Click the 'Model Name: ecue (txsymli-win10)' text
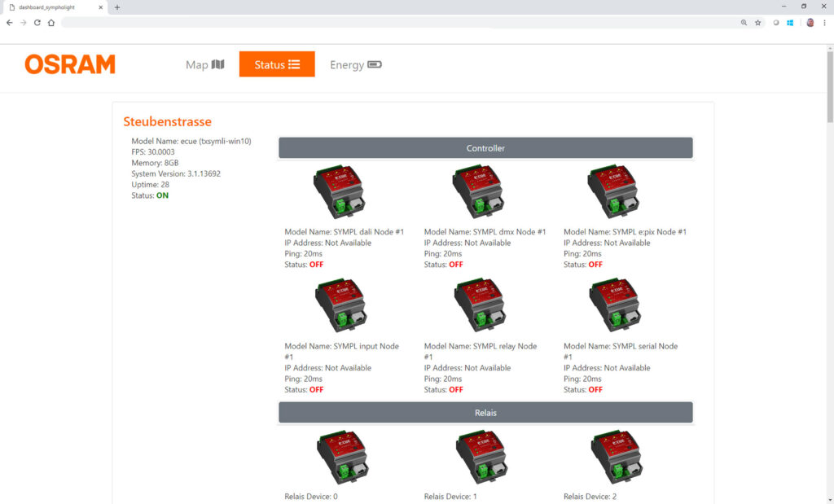 [x=191, y=141]
